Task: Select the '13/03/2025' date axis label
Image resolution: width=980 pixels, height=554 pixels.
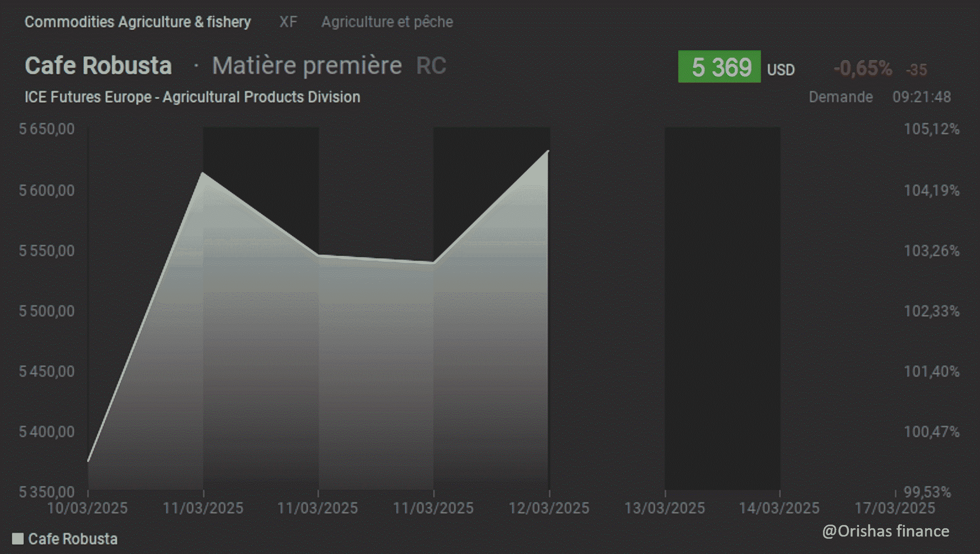Action: coord(665,509)
